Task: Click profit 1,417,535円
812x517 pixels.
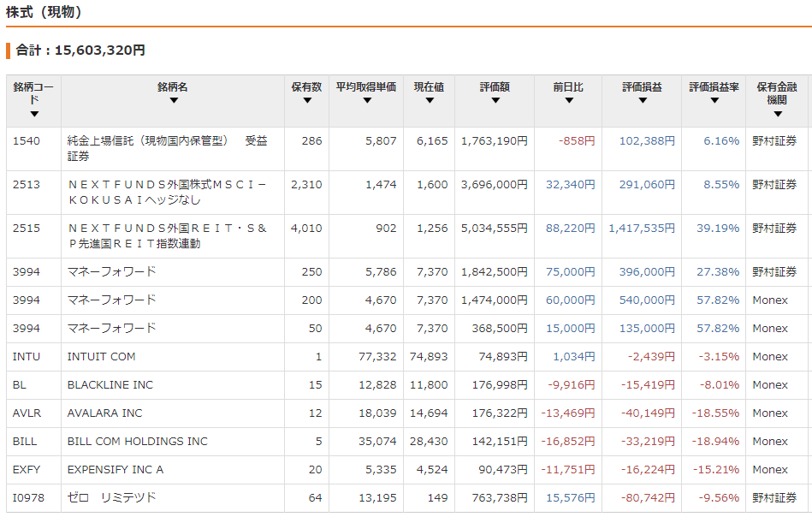Action: coord(642,228)
